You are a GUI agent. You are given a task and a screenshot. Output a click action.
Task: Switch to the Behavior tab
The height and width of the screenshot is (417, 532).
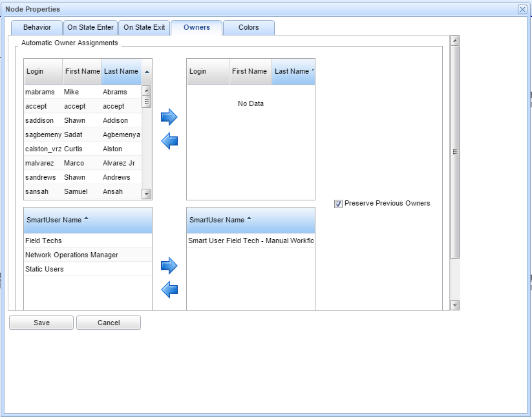(37, 28)
